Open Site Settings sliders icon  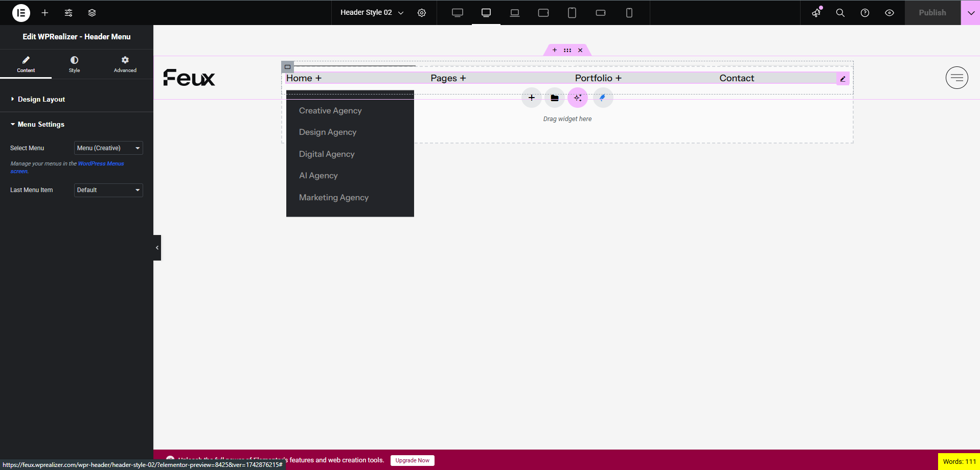(x=69, y=13)
